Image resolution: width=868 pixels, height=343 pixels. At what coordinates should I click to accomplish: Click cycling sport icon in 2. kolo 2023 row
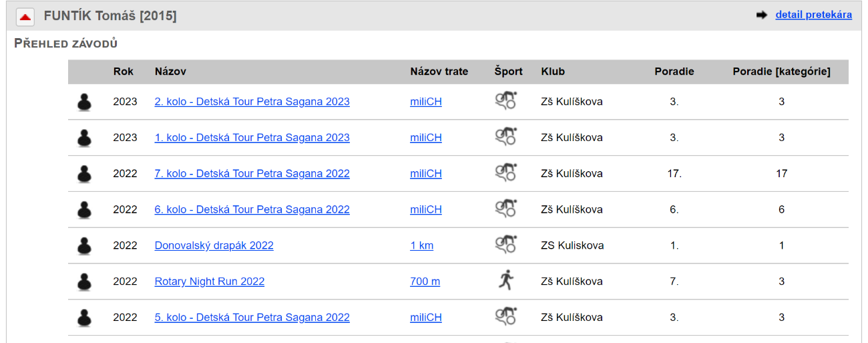tap(506, 101)
